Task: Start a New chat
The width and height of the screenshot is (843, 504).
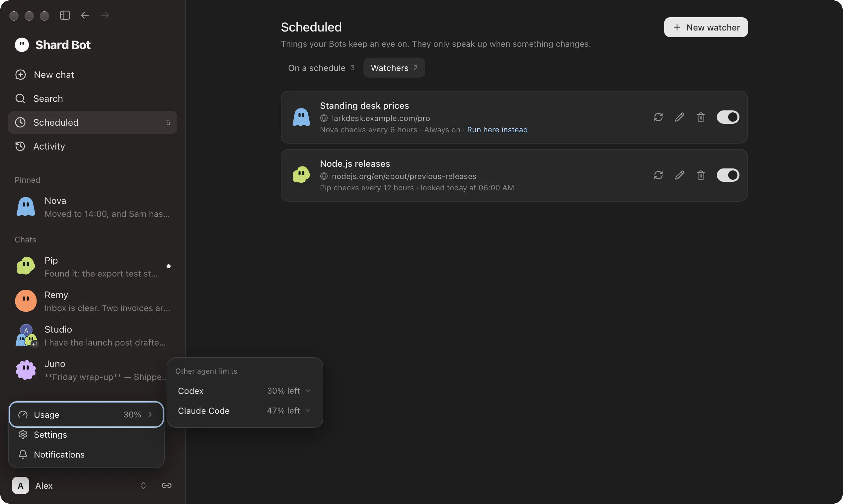Action: coord(93,75)
